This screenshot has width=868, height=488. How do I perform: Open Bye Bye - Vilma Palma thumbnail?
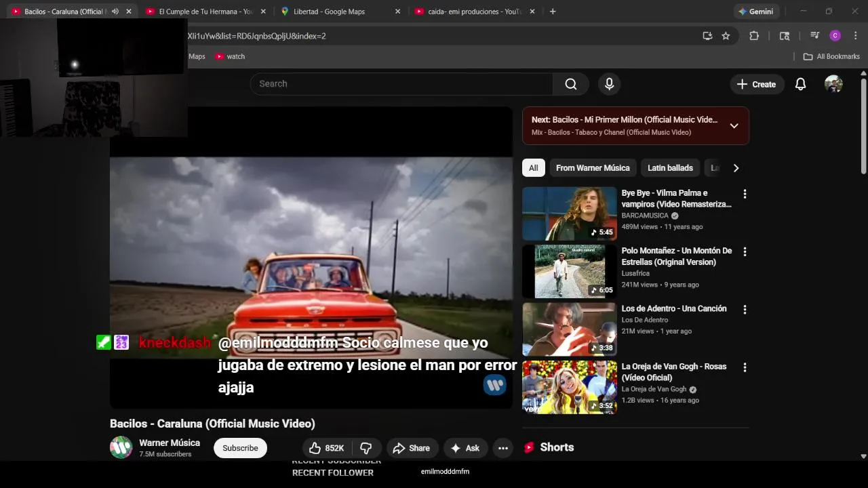[x=570, y=213]
